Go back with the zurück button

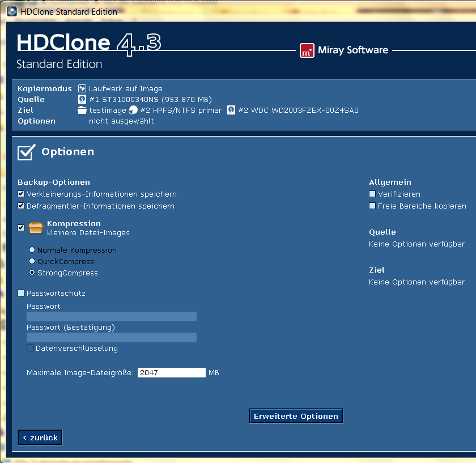(40, 437)
